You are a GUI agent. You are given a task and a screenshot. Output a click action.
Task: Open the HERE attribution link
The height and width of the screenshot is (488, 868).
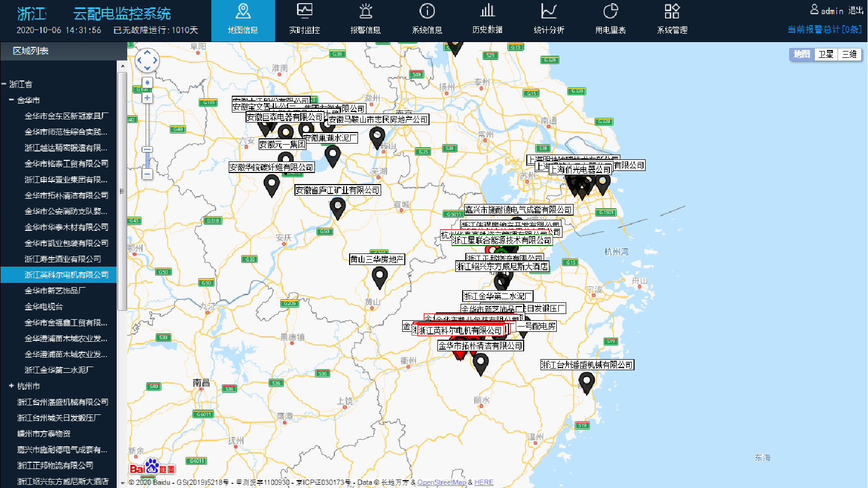(x=484, y=482)
